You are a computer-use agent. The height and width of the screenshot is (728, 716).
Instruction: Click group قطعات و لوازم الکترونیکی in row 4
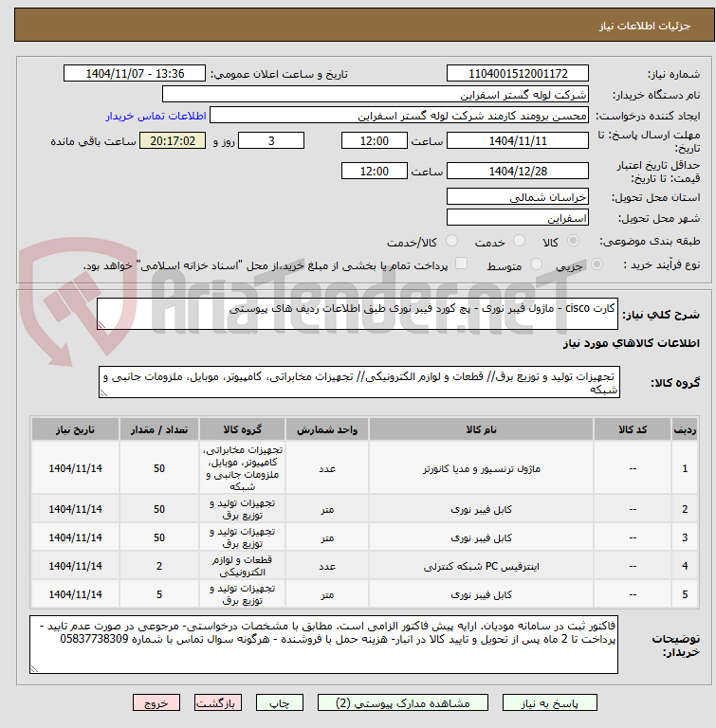point(242,566)
